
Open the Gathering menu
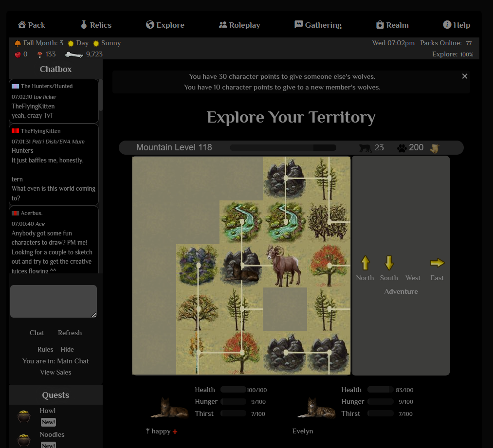pyautogui.click(x=318, y=25)
